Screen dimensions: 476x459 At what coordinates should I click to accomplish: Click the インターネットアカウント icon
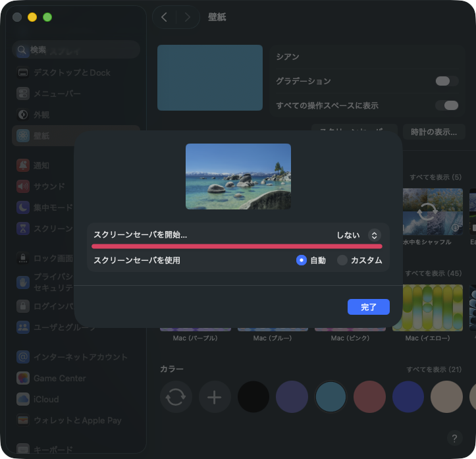23,357
